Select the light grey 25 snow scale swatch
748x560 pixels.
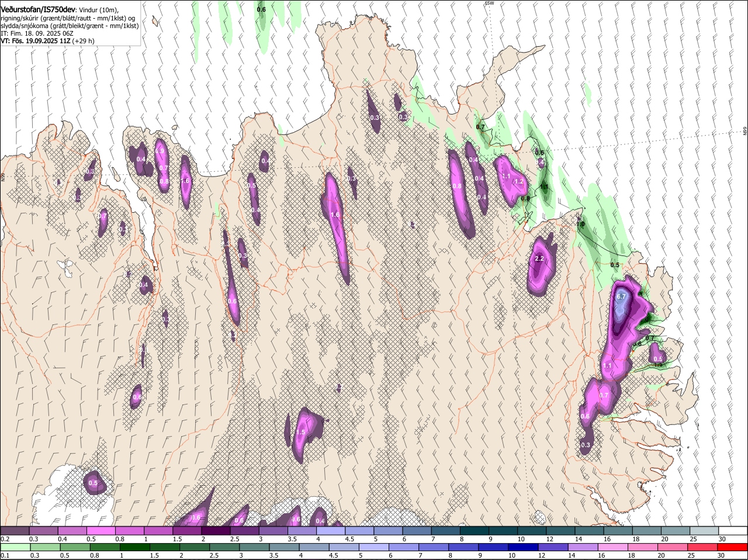[x=704, y=530]
